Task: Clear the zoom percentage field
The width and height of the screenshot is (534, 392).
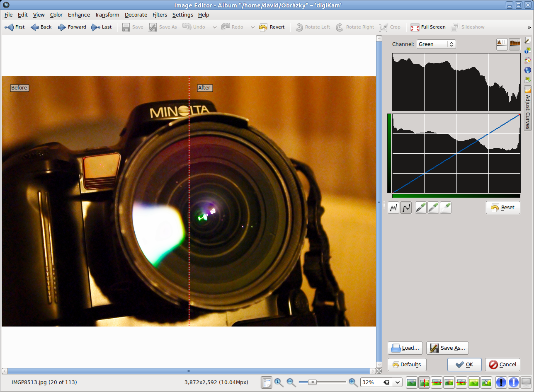Action: (386, 382)
